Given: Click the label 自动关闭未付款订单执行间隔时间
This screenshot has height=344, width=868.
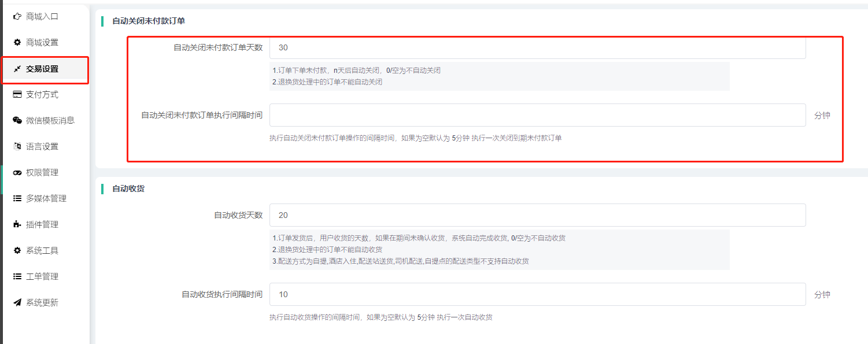Looking at the screenshot, I should tap(202, 115).
